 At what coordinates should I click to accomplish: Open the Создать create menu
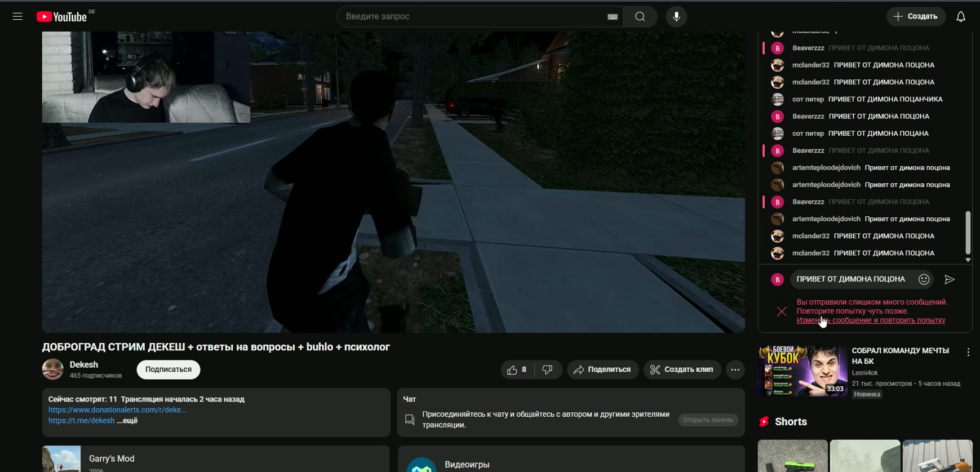[916, 17]
